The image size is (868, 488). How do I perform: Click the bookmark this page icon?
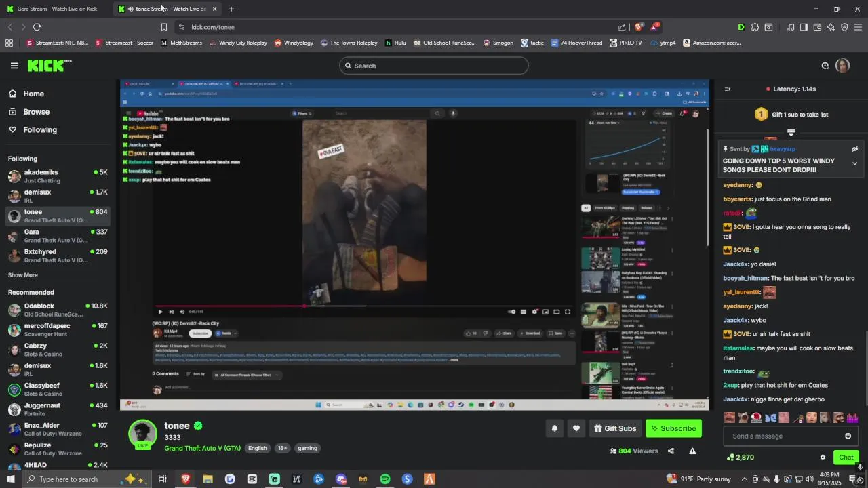coord(163,27)
